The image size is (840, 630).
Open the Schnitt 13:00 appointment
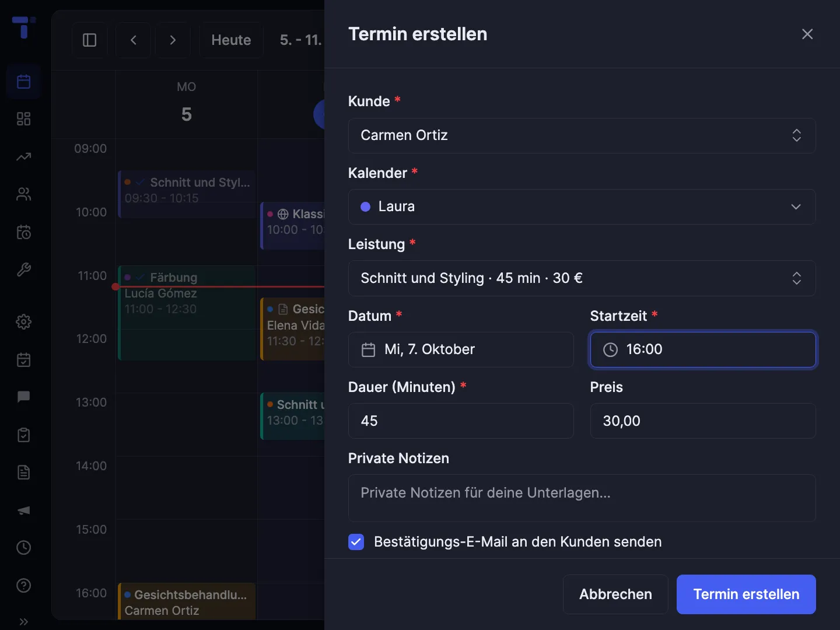(x=292, y=416)
